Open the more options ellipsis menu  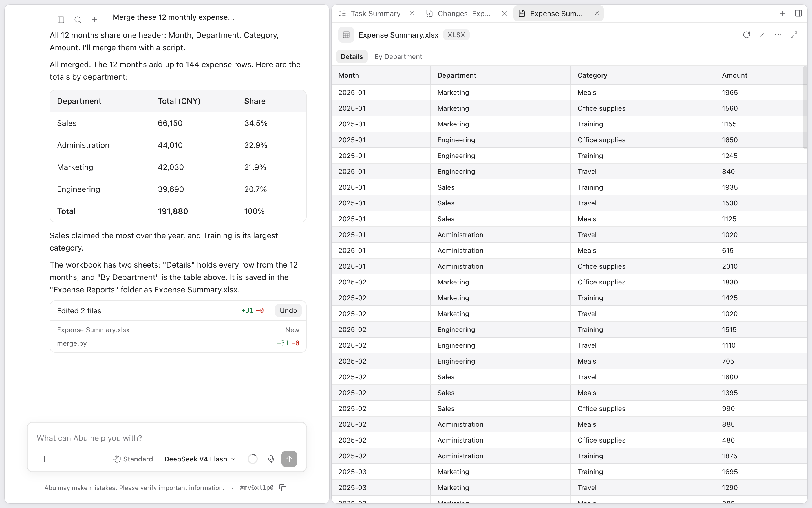pyautogui.click(x=778, y=35)
